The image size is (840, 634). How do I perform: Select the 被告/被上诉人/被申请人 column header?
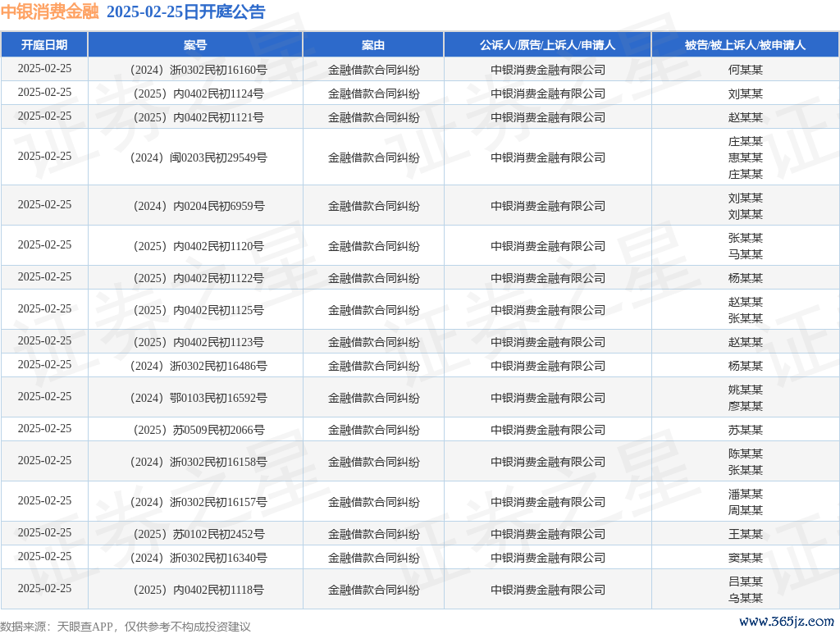click(745, 45)
